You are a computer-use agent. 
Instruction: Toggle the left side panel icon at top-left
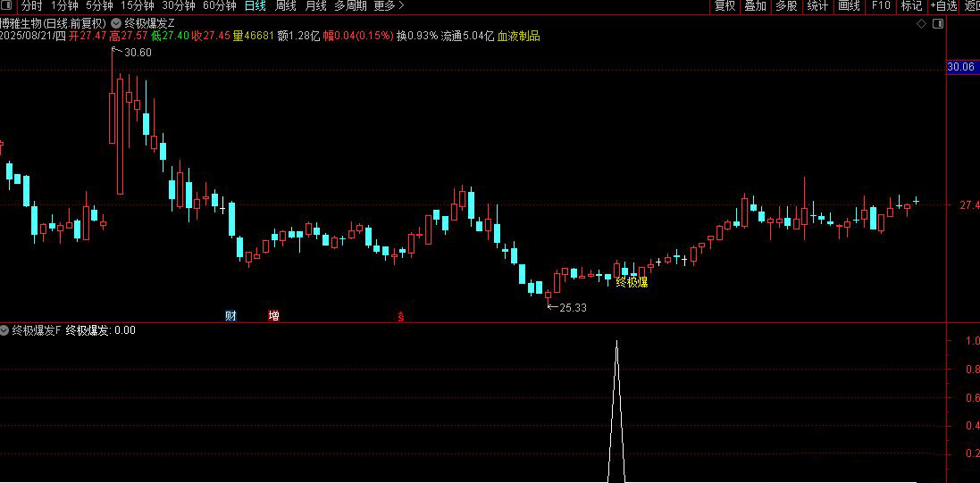[7, 6]
